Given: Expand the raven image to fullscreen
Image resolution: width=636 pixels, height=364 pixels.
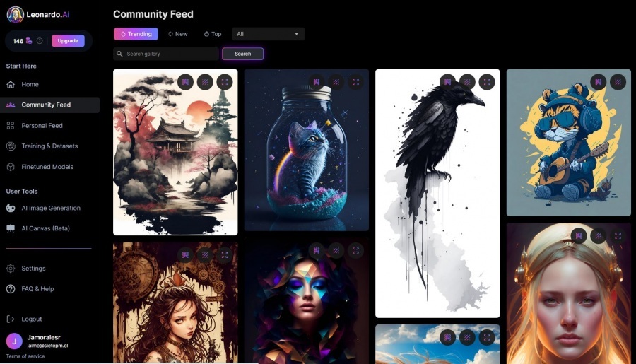Looking at the screenshot, I should (487, 82).
